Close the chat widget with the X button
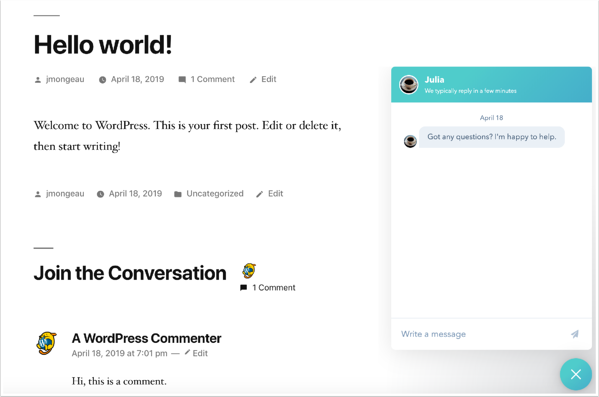The image size is (599, 397). 576,374
